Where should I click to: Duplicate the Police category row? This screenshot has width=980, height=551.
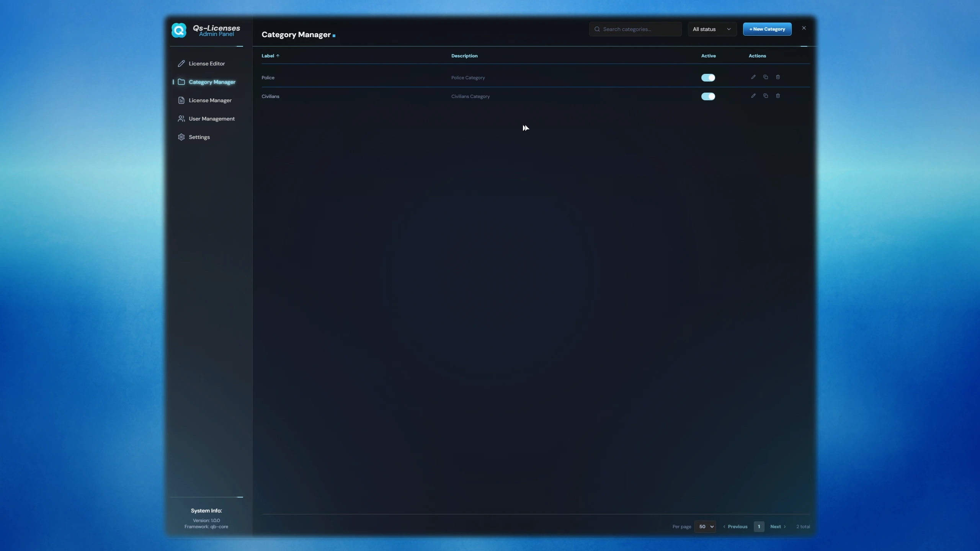pyautogui.click(x=765, y=77)
